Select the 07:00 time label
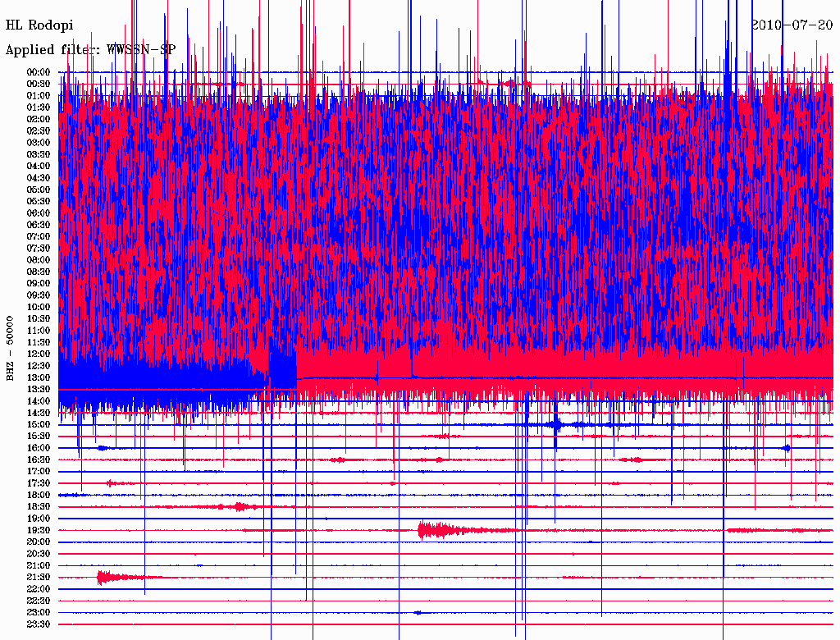 (39, 236)
